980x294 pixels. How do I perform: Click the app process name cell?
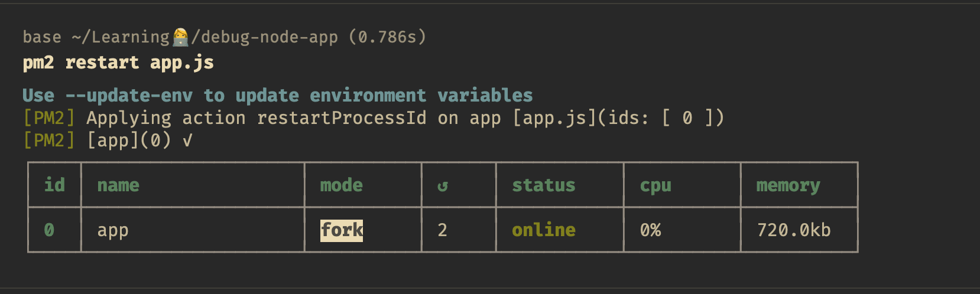pos(113,231)
